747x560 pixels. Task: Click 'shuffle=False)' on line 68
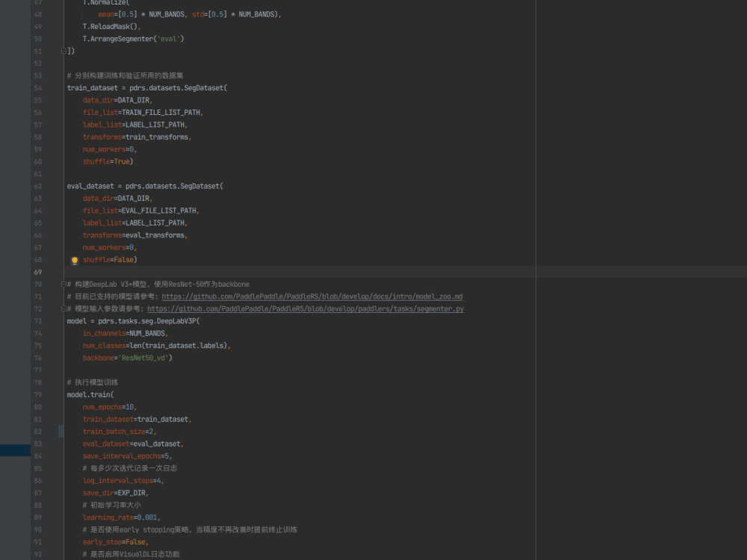click(110, 260)
